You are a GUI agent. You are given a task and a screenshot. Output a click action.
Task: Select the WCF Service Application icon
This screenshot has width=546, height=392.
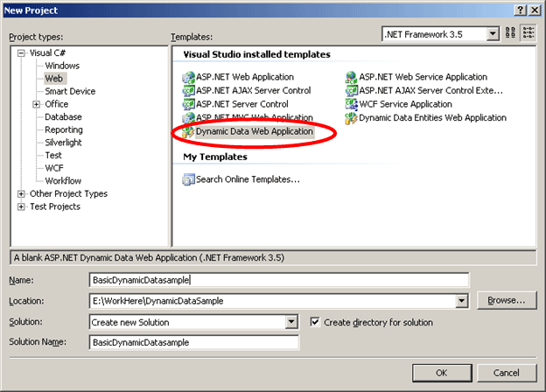click(x=352, y=104)
